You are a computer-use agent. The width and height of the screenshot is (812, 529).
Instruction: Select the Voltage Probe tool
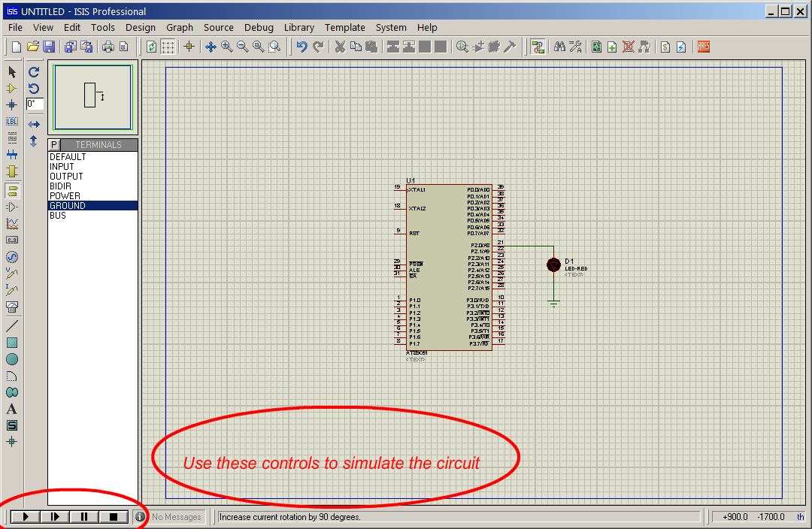point(11,273)
